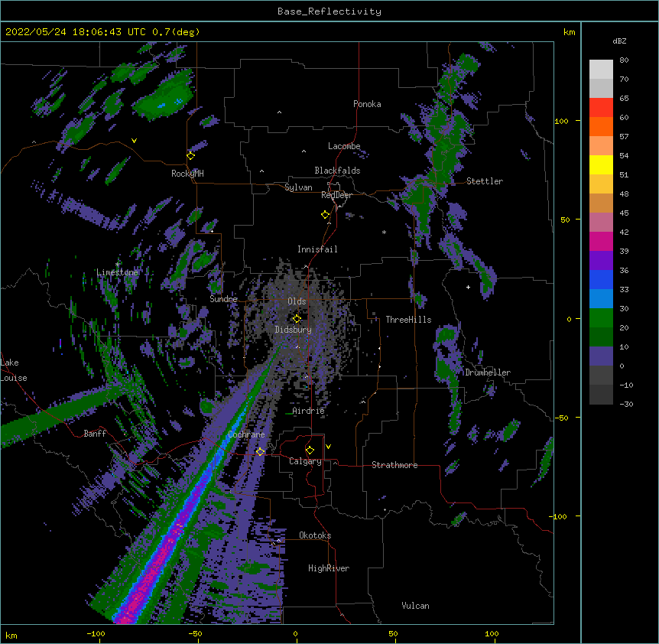Click the RockyMH label

coord(187,174)
